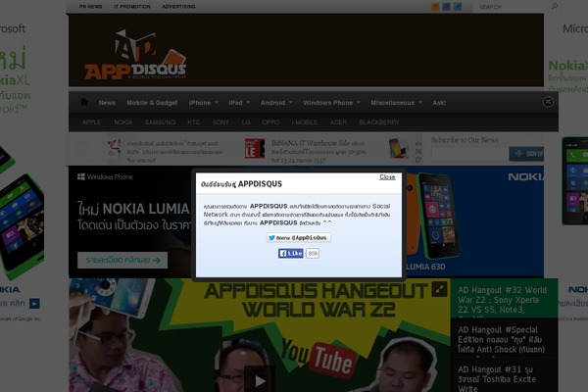Select the NOKIA brand link
588x392 pixels.
click(x=123, y=122)
